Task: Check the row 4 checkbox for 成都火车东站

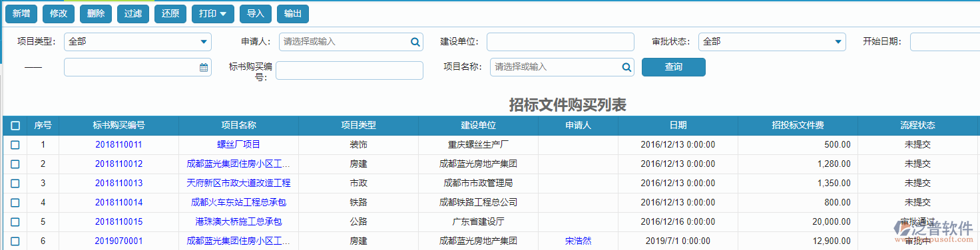Action: 15,202
